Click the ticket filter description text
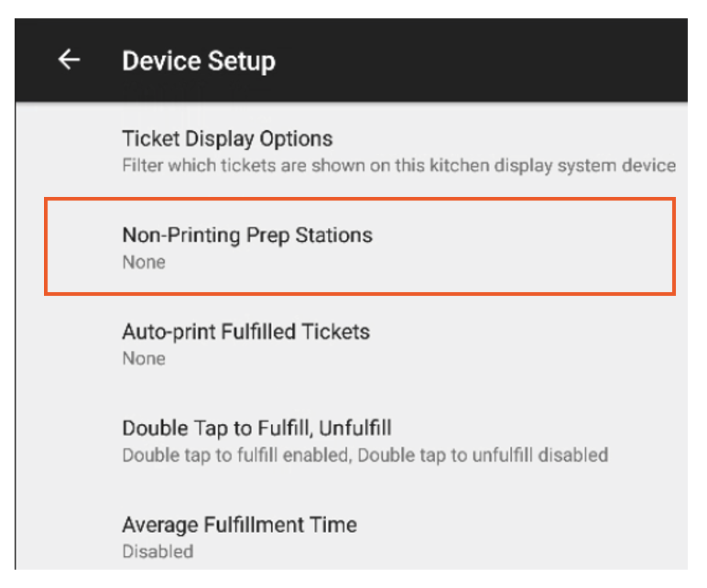Screen dimensions: 707x588 click(x=398, y=166)
